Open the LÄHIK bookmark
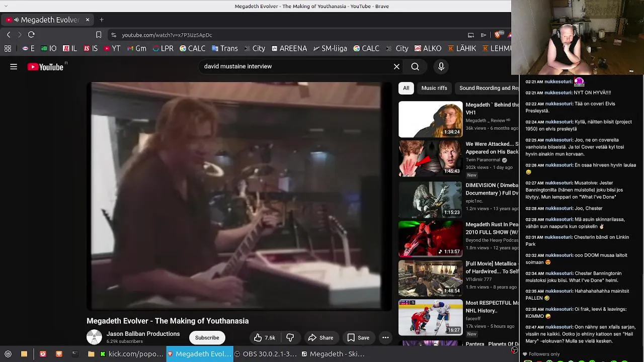This screenshot has height=362, width=644. [462, 49]
